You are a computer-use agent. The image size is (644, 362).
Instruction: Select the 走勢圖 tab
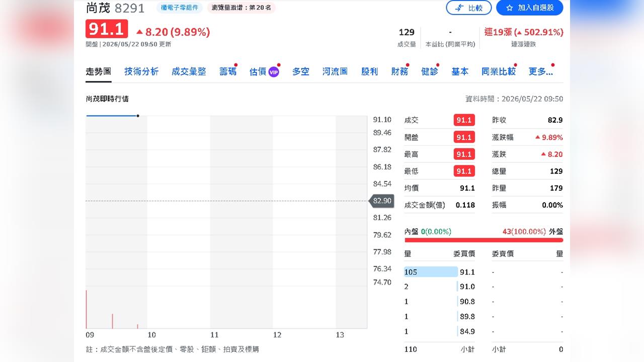(99, 71)
